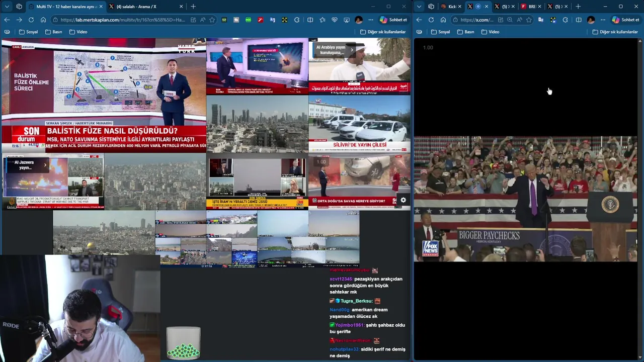Open workspaces icon in the right browser

click(x=431, y=7)
